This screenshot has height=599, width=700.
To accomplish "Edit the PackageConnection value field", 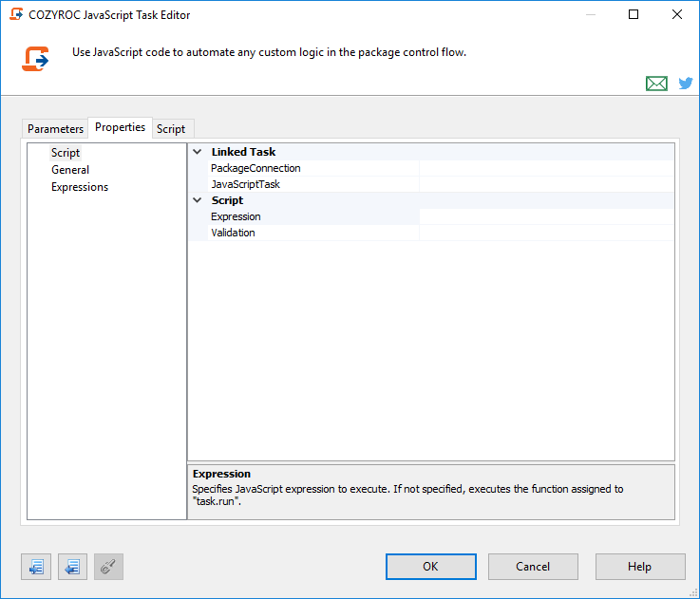I will (547, 168).
